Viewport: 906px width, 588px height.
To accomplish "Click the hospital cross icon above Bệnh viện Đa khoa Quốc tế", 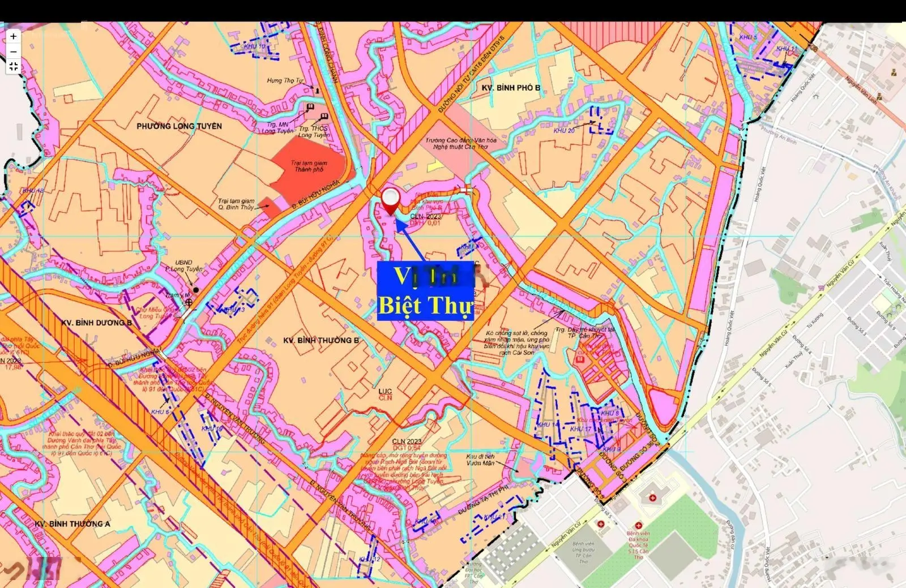I will (639, 526).
